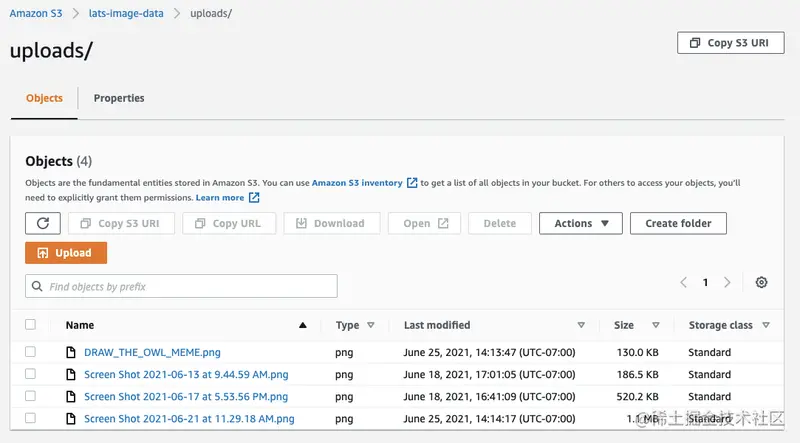Click date June 25, 2021, 14:13:47
Screen dimensions: 800x443
pos(489,352)
